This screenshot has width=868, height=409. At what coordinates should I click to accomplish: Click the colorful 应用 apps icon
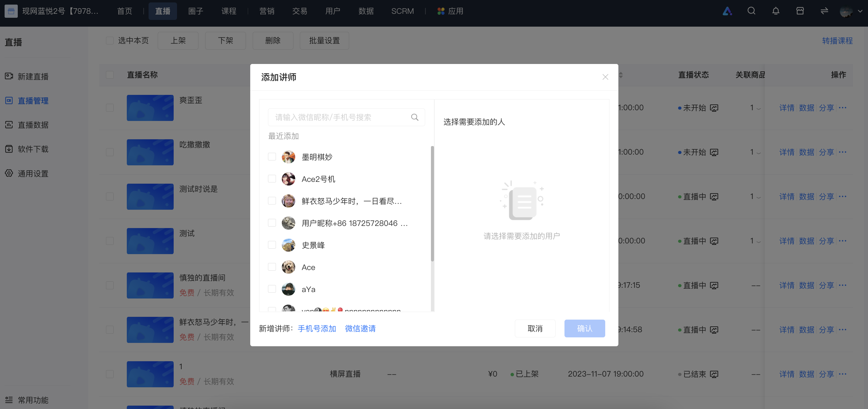point(441,11)
